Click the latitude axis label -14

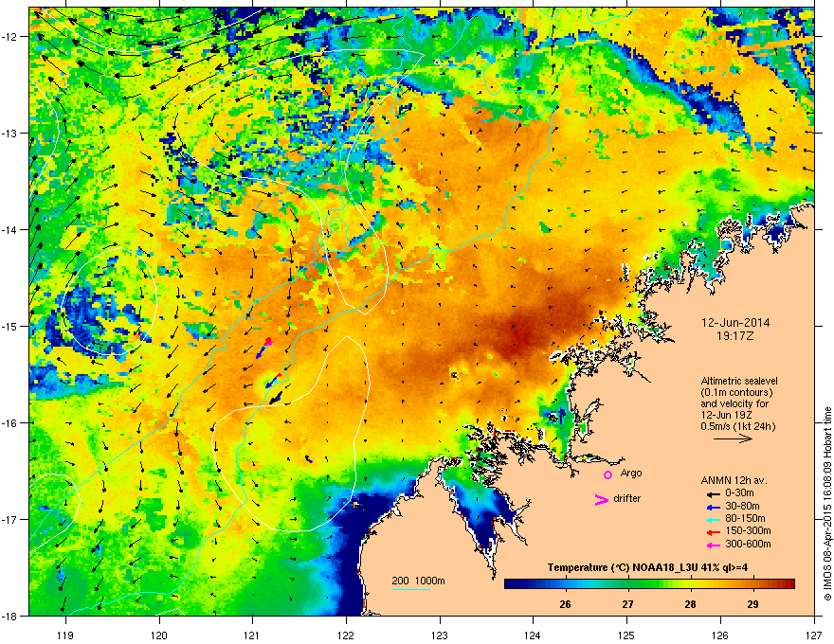tap(10, 229)
